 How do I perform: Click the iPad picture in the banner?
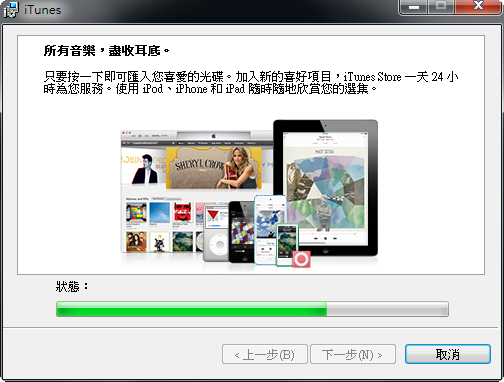326,188
